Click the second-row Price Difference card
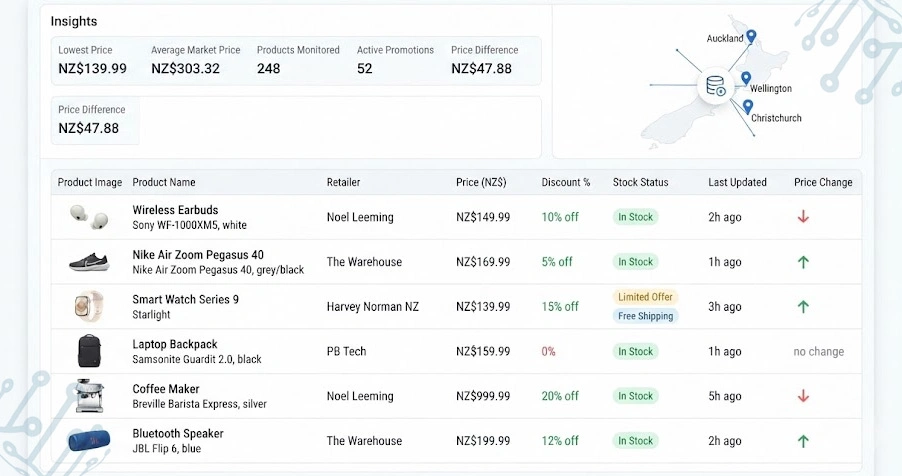902x476 pixels. pos(95,120)
